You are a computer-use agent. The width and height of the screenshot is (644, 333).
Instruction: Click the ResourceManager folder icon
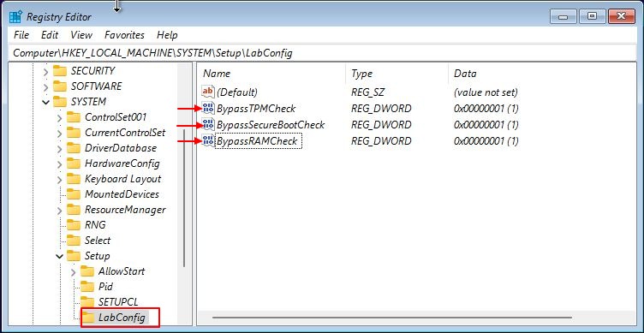pyautogui.click(x=74, y=210)
